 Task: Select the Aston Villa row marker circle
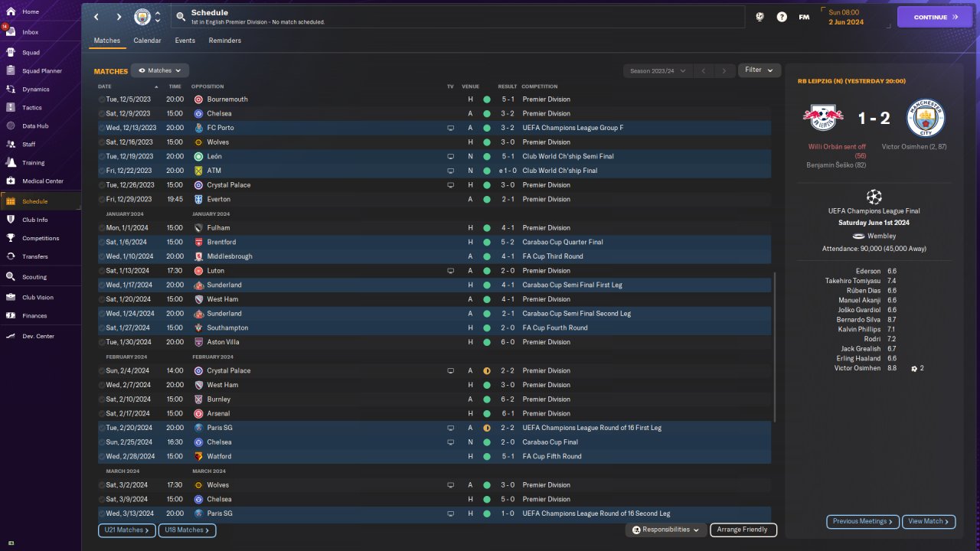coord(102,342)
